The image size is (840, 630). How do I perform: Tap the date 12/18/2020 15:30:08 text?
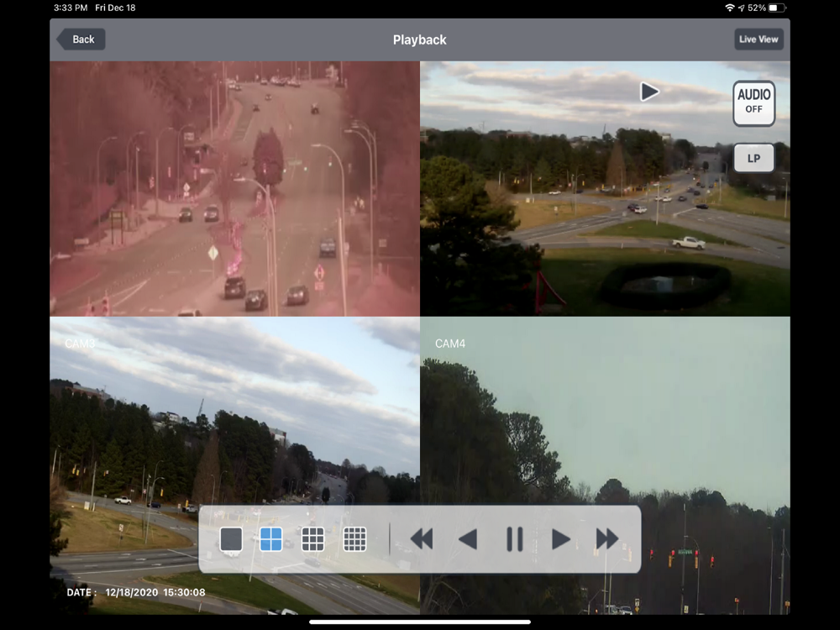point(155,592)
